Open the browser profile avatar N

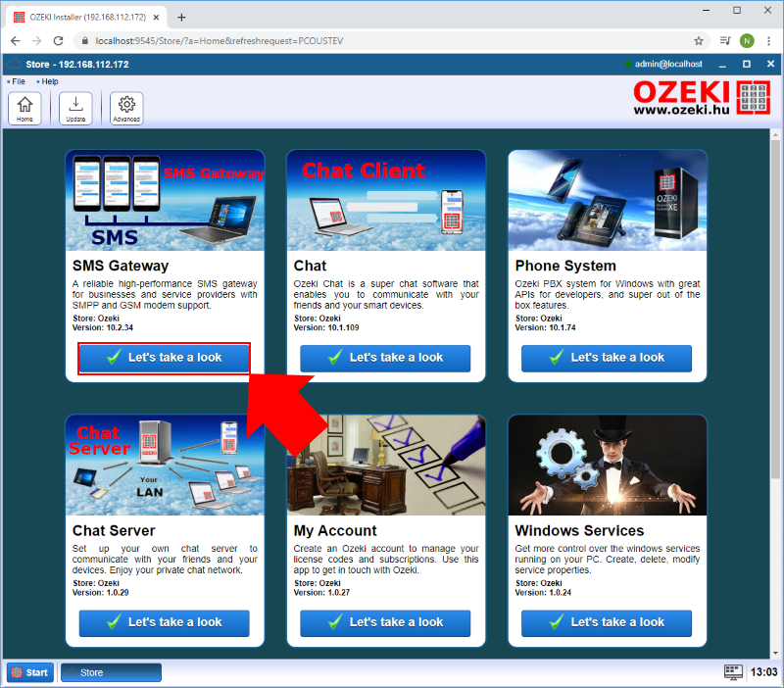click(747, 41)
